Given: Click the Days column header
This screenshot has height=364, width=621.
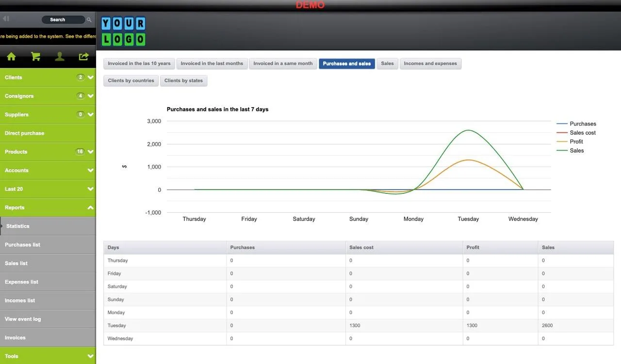Looking at the screenshot, I should pyautogui.click(x=165, y=248).
